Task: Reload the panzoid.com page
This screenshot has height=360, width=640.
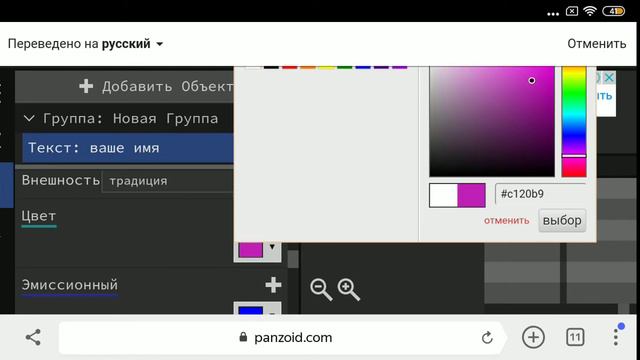Action: (487, 338)
